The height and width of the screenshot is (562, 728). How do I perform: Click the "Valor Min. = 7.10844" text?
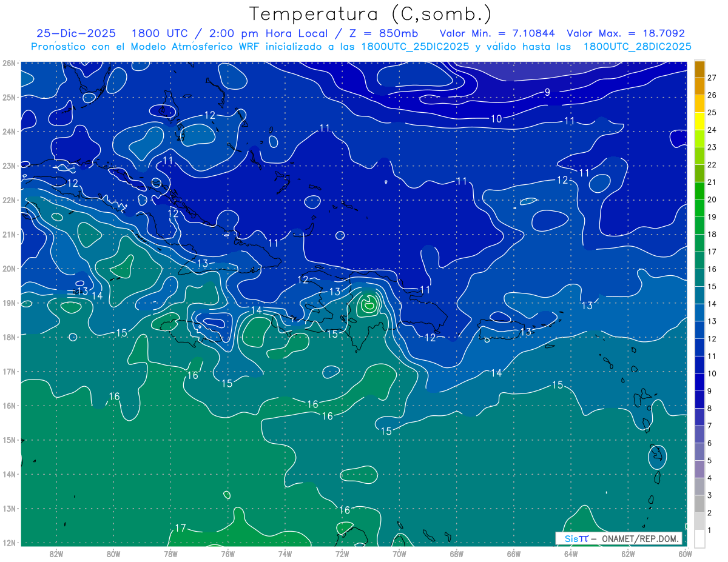[x=497, y=33]
